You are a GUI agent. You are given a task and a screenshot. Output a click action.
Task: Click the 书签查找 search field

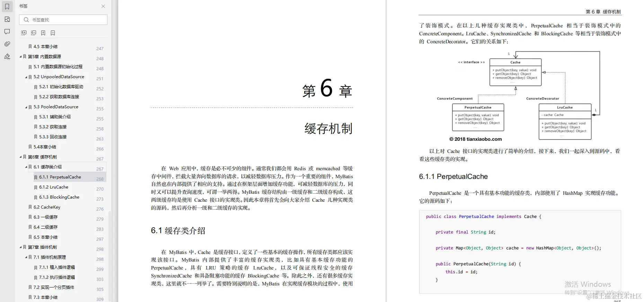pos(63,20)
